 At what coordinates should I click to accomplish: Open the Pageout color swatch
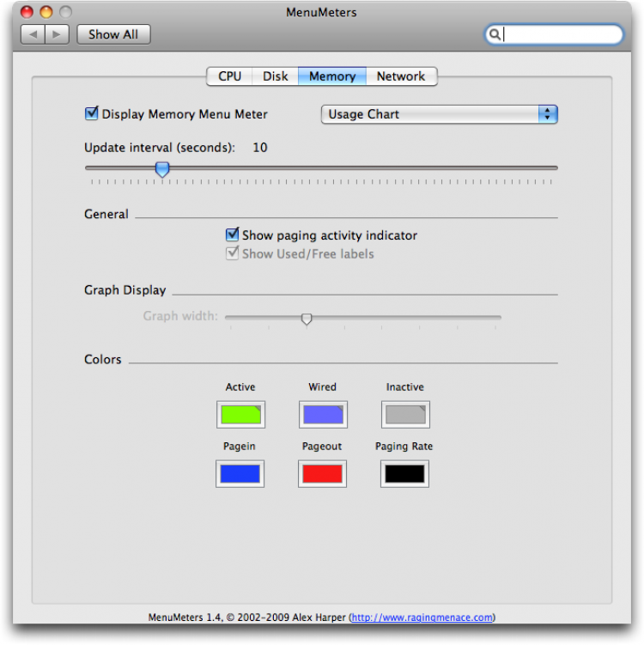pyautogui.click(x=322, y=473)
